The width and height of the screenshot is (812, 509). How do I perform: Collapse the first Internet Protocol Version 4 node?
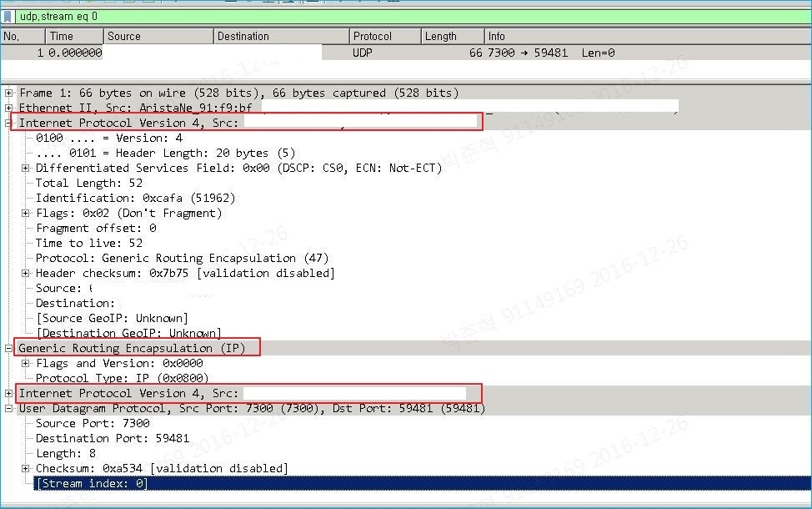coord(9,123)
